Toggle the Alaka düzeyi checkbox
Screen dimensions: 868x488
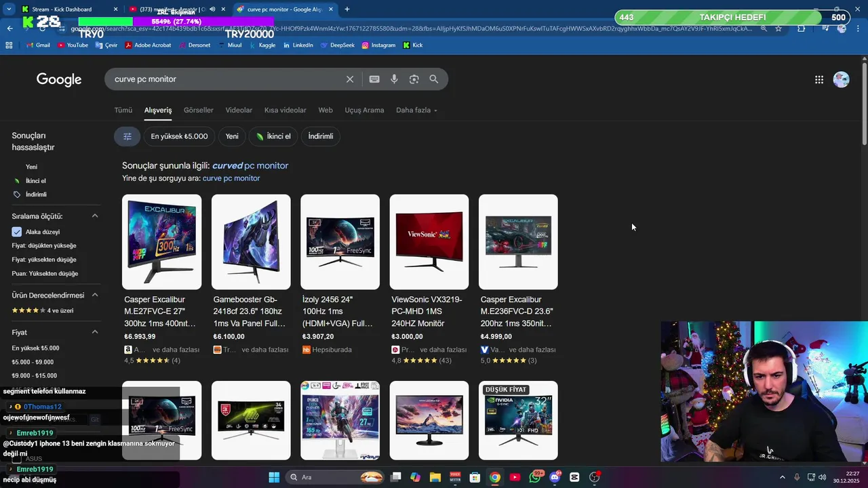(x=16, y=232)
